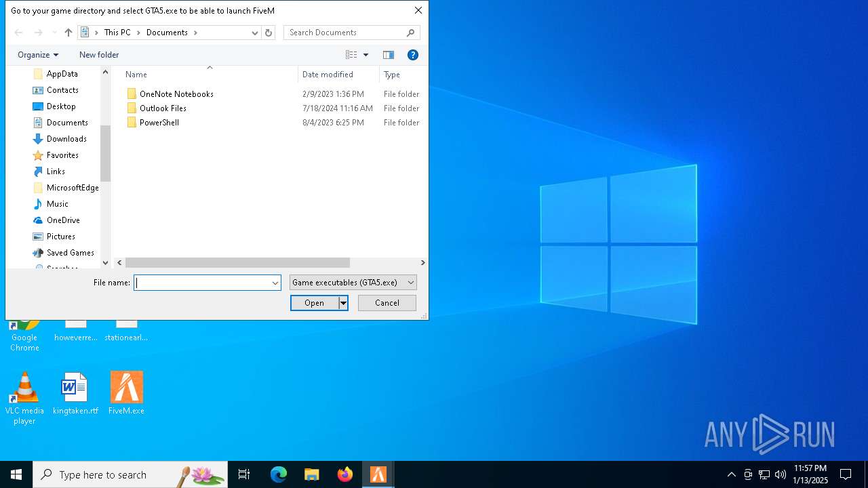868x488 pixels.
Task: Select Saved Games in the navigation pane
Action: point(70,253)
